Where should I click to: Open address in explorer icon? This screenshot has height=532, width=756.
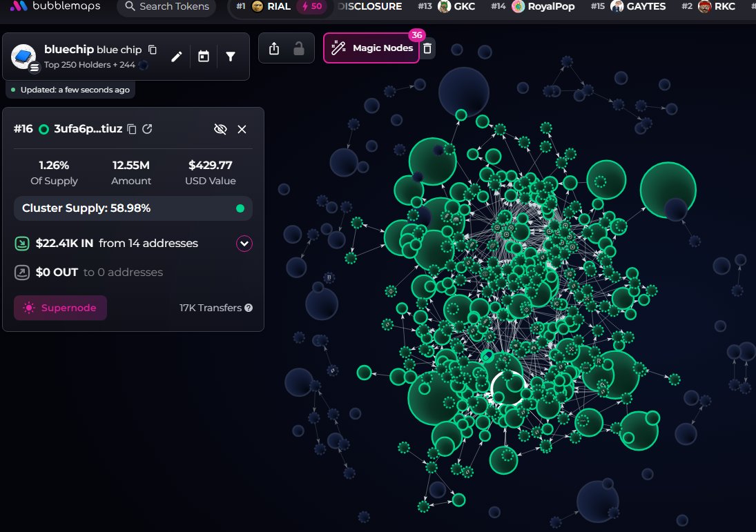click(148, 128)
